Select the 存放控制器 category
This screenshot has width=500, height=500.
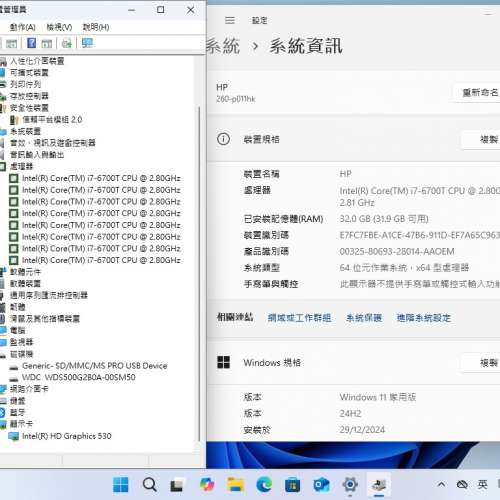point(29,96)
